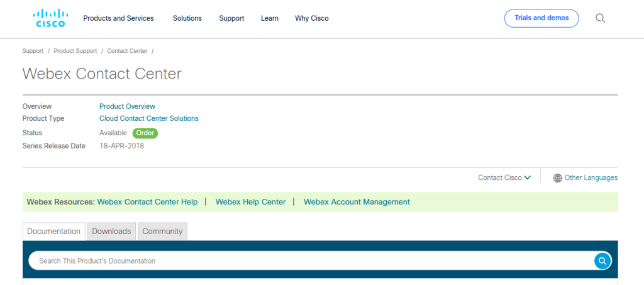Select the Documentation tab

click(54, 231)
